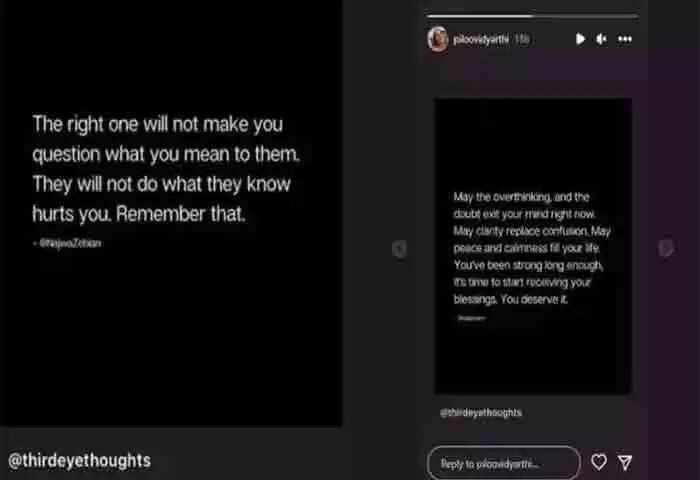The height and width of the screenshot is (480, 700).
Task: Click the @NajwaZebian credit under the quote
Action: point(67,243)
